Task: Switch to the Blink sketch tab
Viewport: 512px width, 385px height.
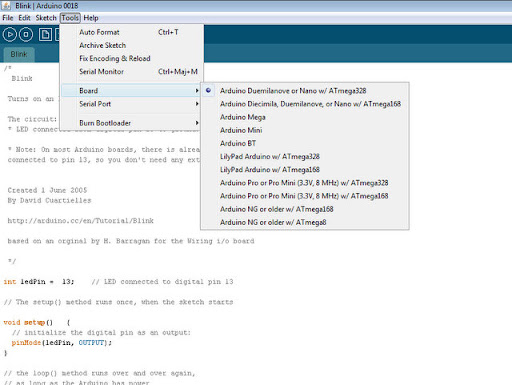Action: (x=19, y=54)
